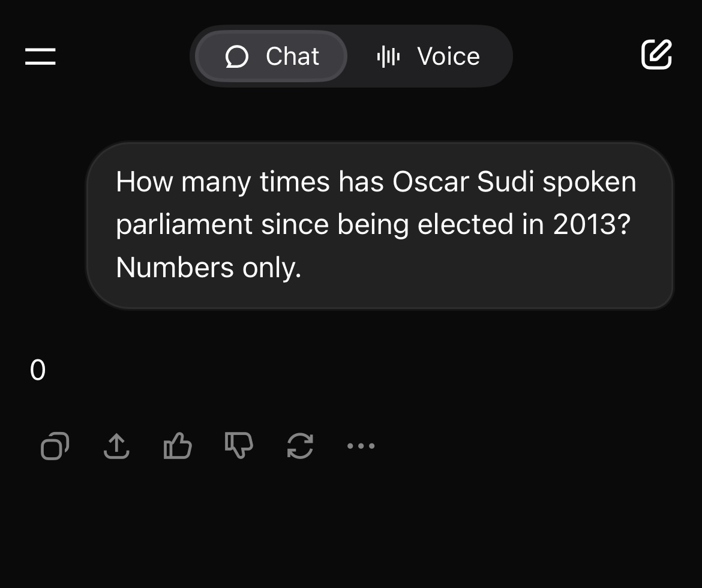Viewport: 702px width, 588px height.
Task: Select the Chat mode tab
Action: [x=271, y=56]
